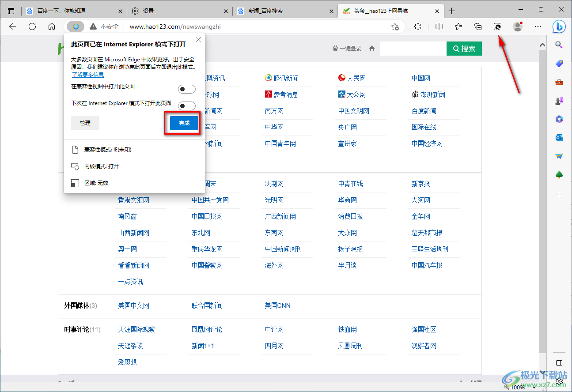Toggle split screen view icon
The image size is (572, 392).
[439, 26]
